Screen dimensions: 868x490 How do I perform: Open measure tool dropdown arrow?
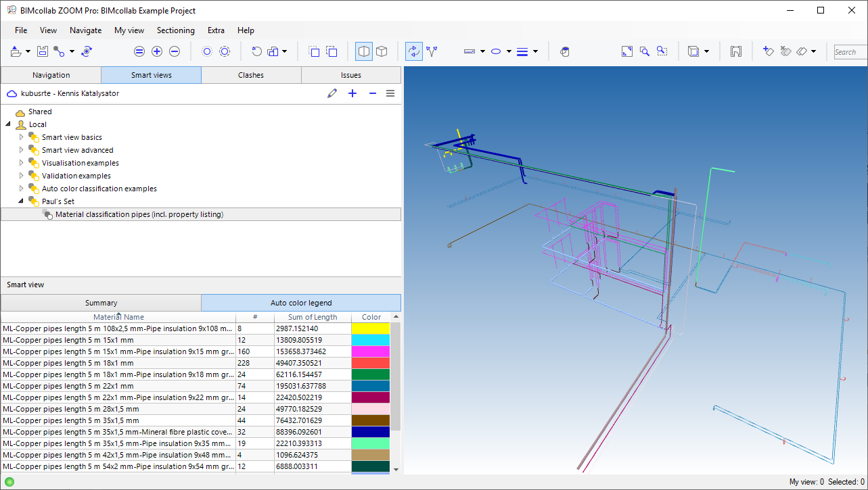pyautogui.click(x=482, y=51)
